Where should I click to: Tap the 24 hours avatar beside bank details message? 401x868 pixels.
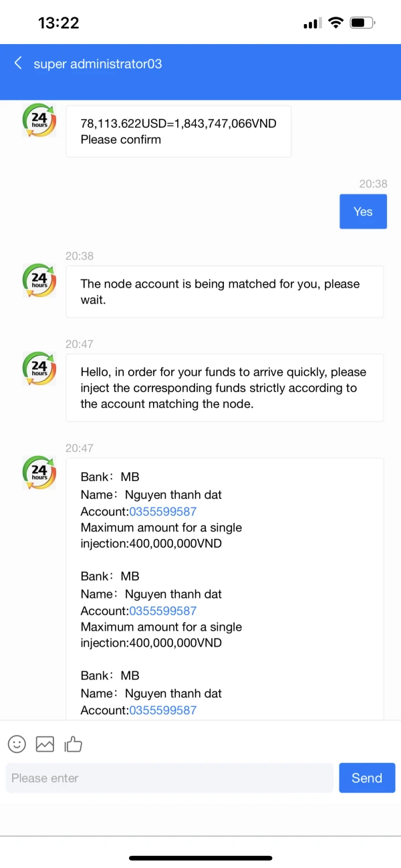pos(39,472)
